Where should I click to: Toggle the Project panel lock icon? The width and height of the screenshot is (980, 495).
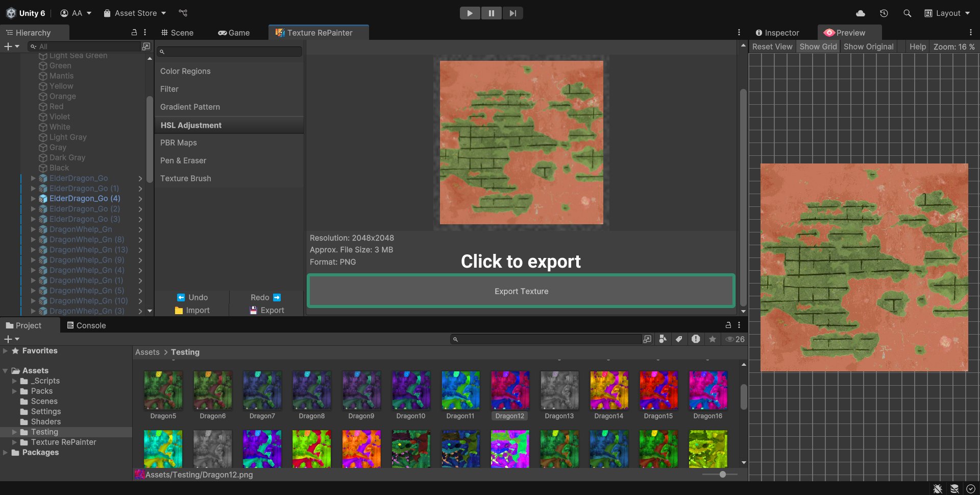728,325
